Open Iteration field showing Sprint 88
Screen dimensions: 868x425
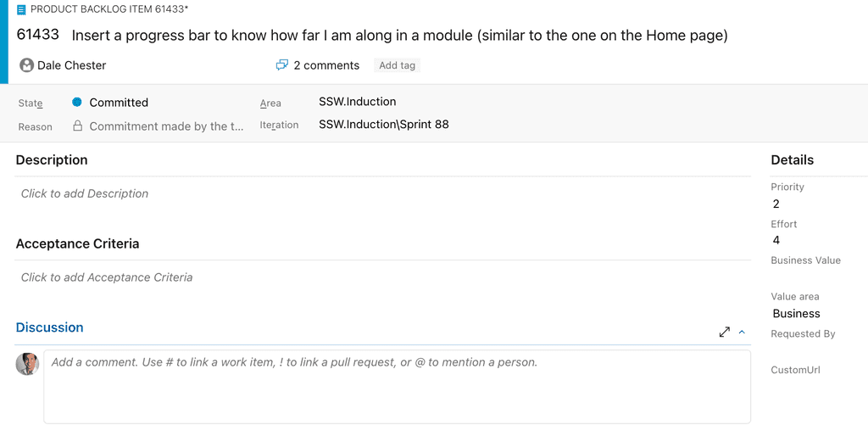pos(383,125)
